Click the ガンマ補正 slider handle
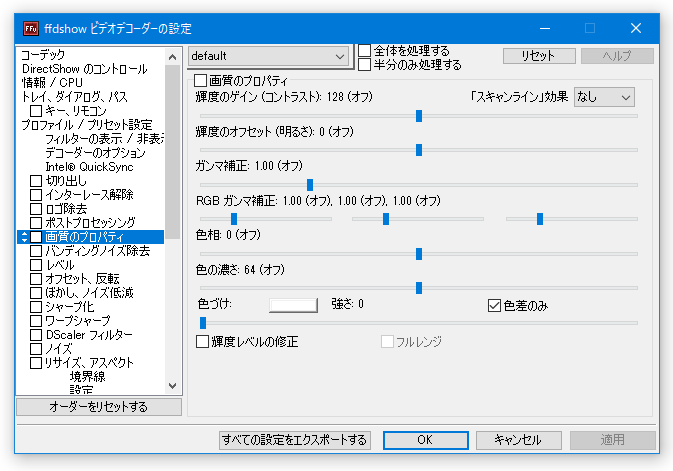 (x=310, y=185)
